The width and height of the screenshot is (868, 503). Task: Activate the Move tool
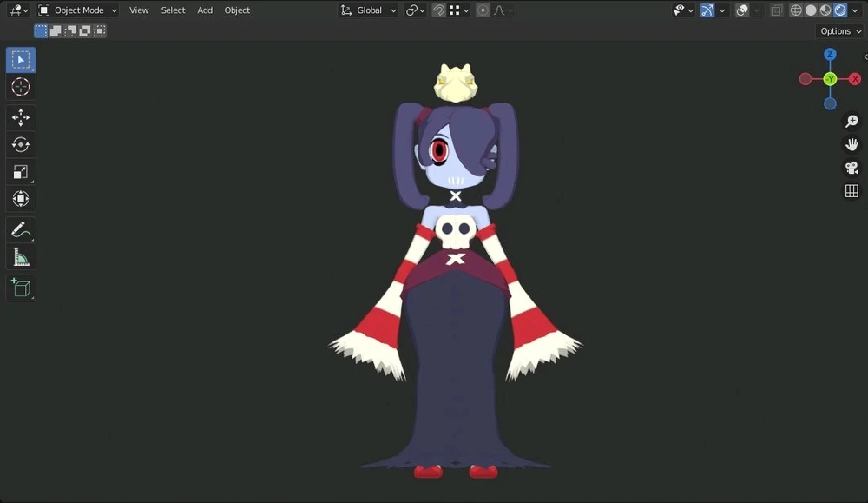coord(21,117)
